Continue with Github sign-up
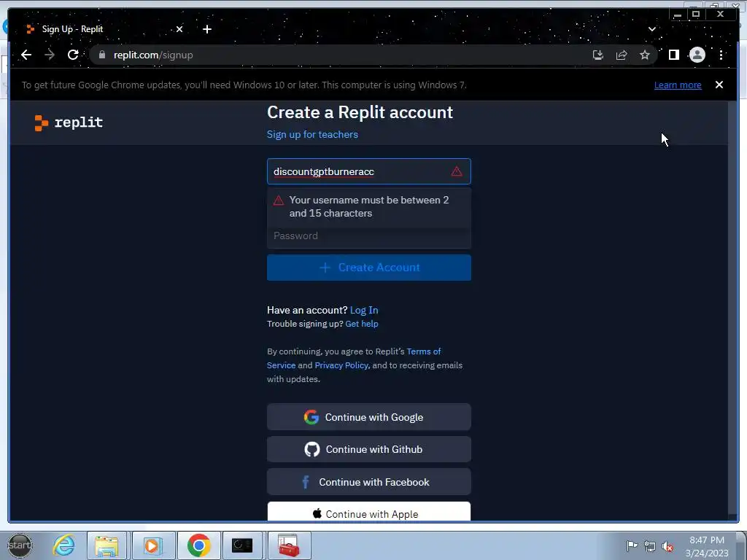The width and height of the screenshot is (747, 560). [x=368, y=449]
